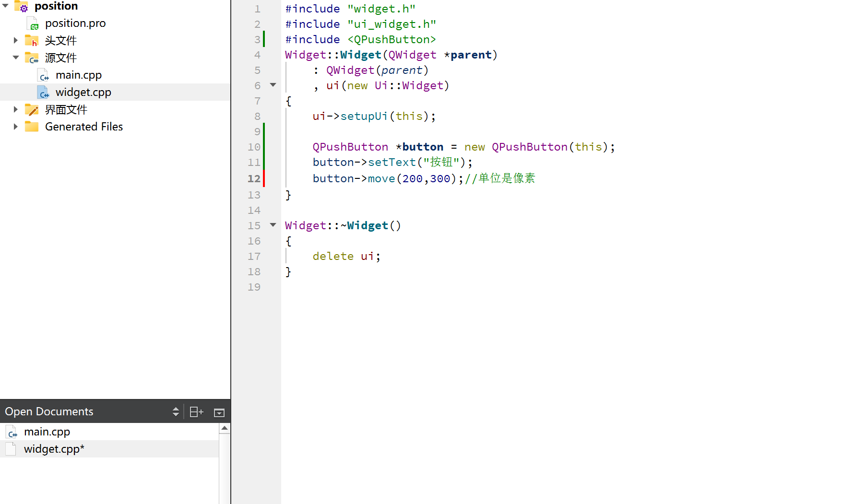Click the //单位是像素 comment
This screenshot has width=867, height=504.
(x=500, y=178)
